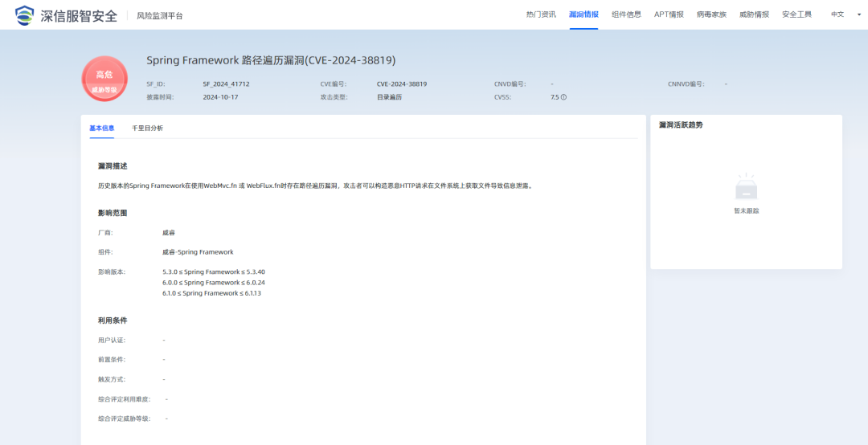
Task: Open the 热门资讯 menu
Action: tap(541, 14)
